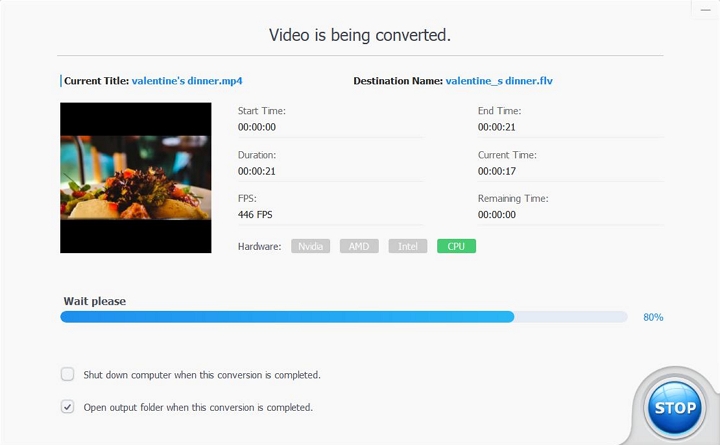The width and height of the screenshot is (720, 445).
Task: Click the 'Open output folder' option text
Action: point(198,407)
